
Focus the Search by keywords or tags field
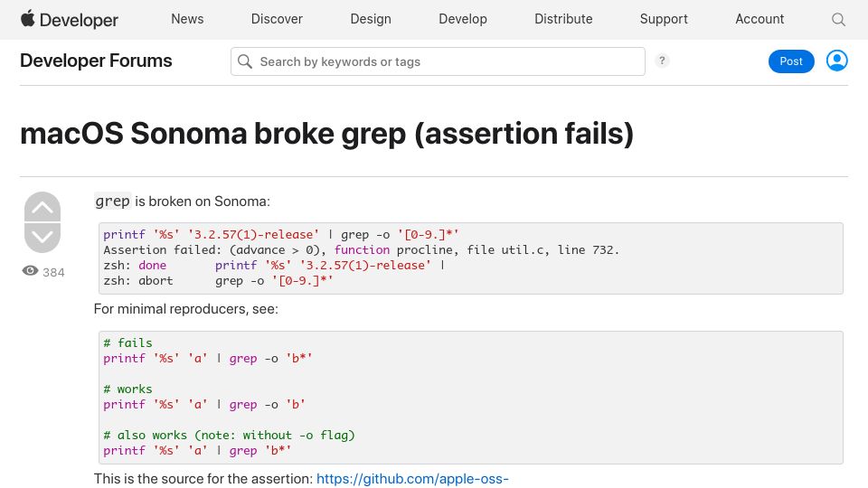point(438,61)
